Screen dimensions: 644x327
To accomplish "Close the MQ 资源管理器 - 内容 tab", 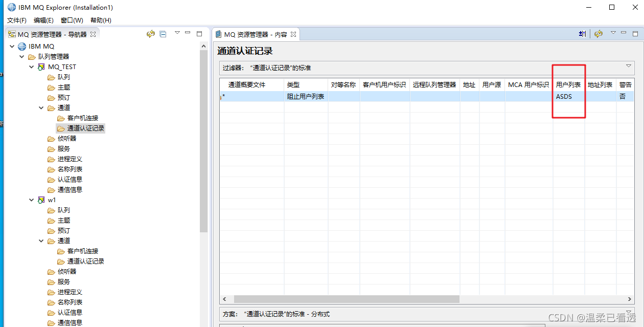I will (x=293, y=34).
